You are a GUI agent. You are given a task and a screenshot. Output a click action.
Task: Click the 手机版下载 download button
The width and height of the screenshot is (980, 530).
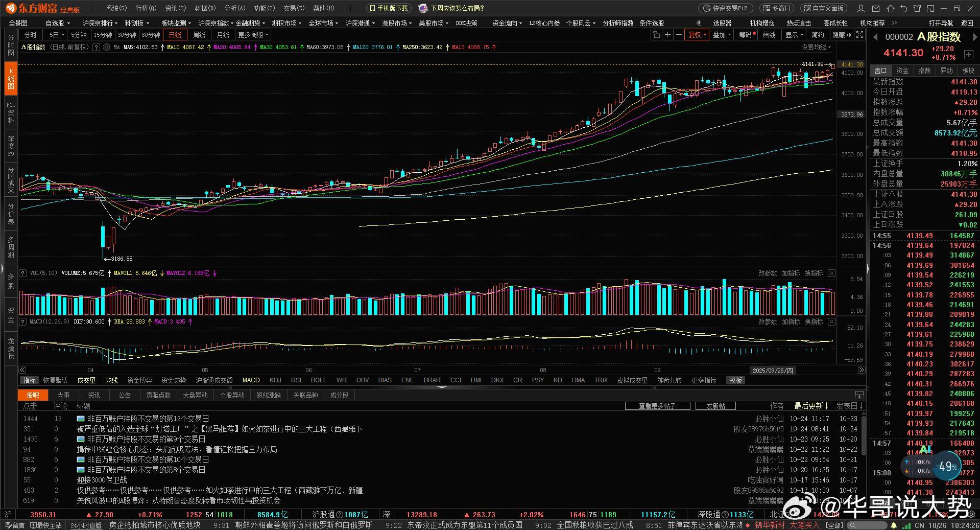[389, 8]
